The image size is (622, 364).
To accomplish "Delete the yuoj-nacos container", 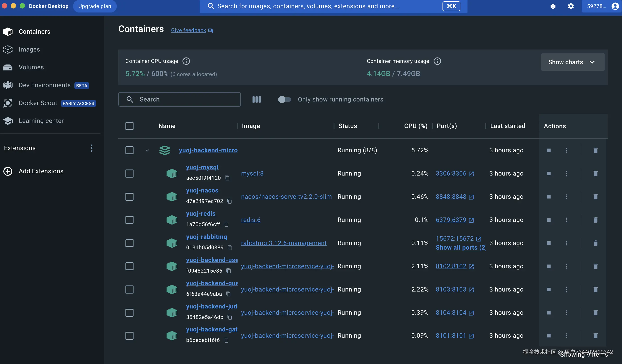I will tap(595, 197).
